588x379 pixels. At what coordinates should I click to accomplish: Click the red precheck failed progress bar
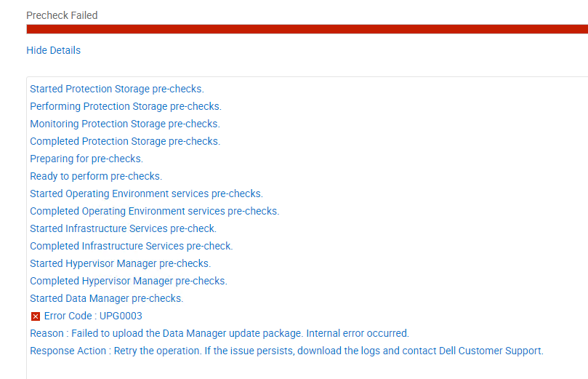click(307, 29)
